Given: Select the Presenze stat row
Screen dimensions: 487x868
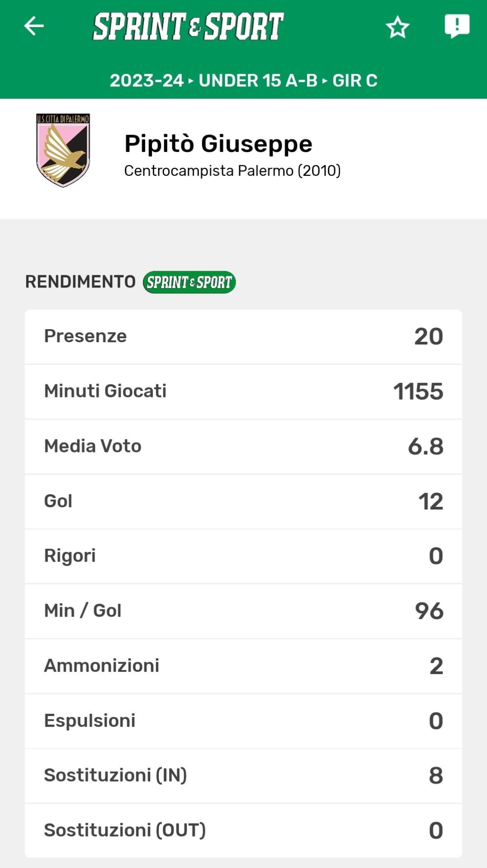Looking at the screenshot, I should pos(243,336).
